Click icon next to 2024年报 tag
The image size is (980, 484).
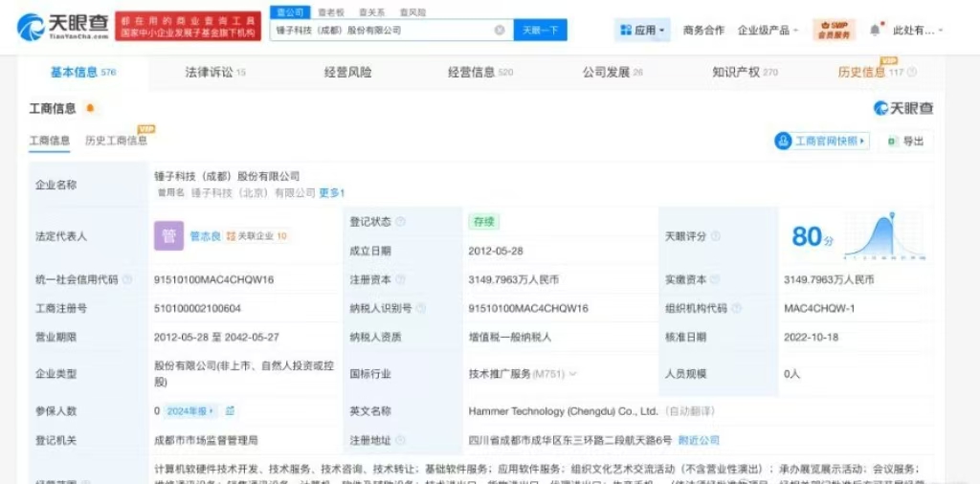(231, 411)
